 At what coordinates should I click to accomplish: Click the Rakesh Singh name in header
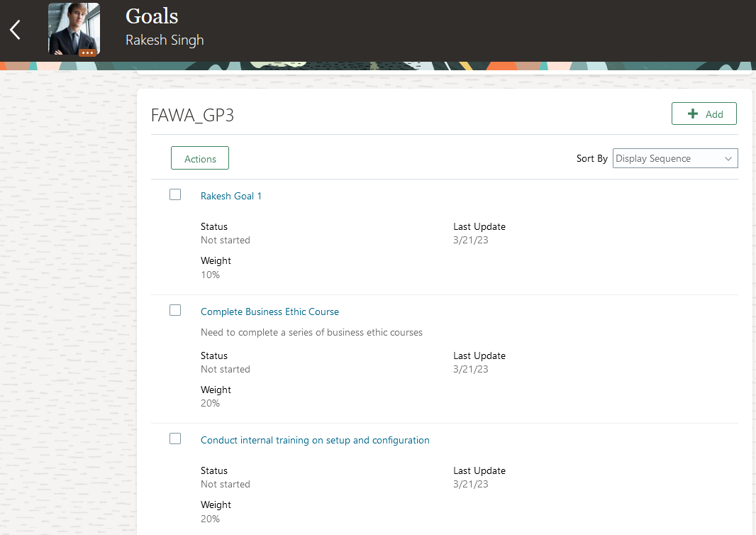165,40
